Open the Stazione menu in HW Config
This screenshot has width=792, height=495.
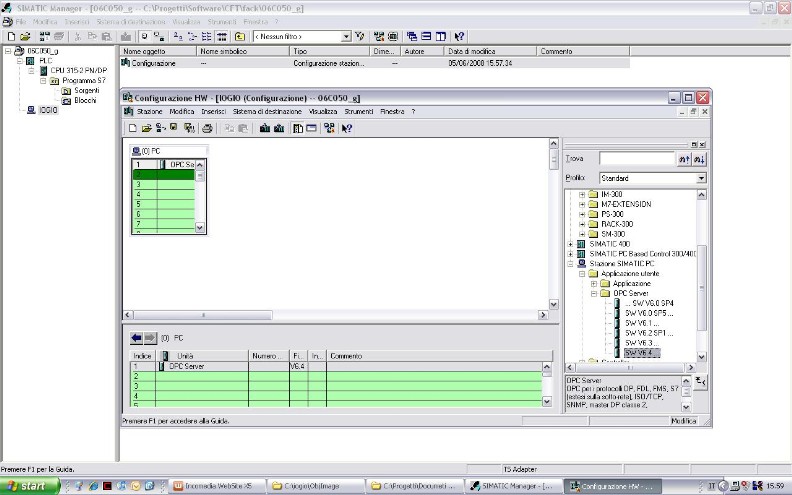pos(150,112)
